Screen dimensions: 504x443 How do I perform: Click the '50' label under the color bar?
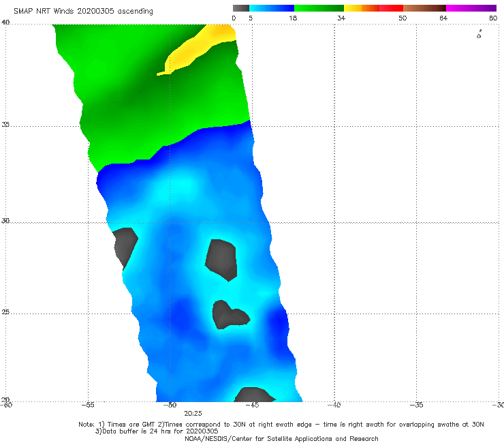[x=403, y=18]
